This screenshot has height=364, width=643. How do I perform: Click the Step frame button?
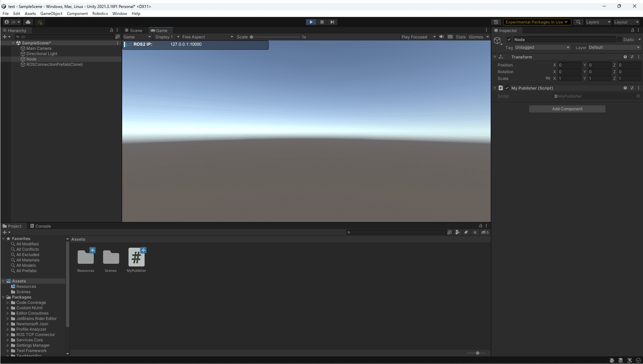pyautogui.click(x=332, y=22)
